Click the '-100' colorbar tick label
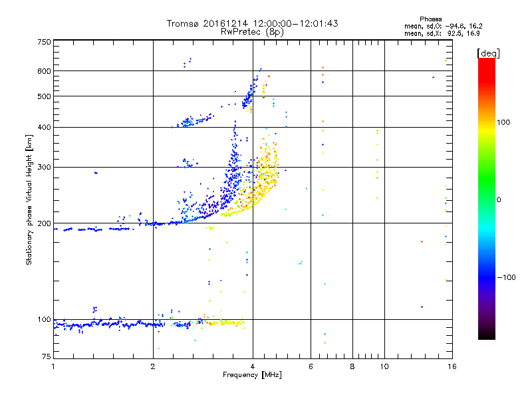 pyautogui.click(x=506, y=277)
